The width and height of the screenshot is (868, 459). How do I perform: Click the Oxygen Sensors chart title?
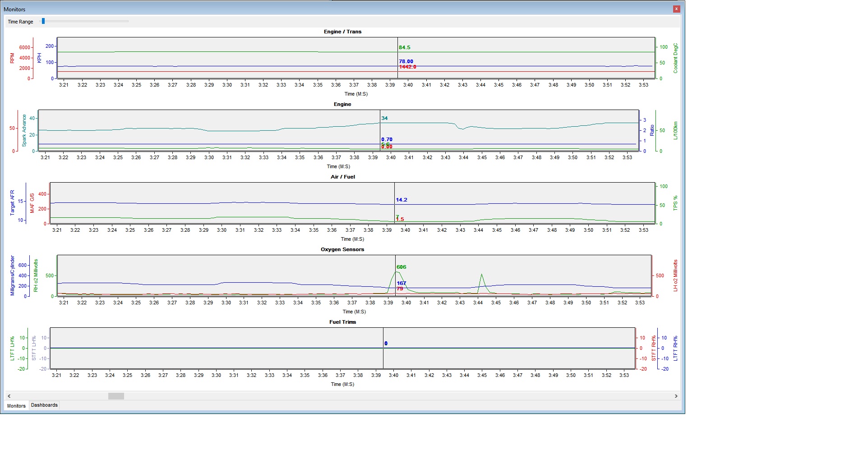(x=342, y=249)
